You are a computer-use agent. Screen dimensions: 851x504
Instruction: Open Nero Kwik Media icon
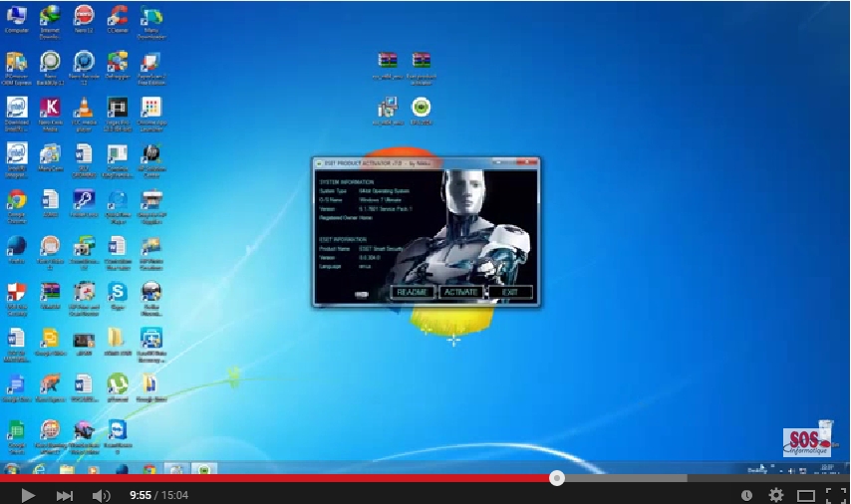(50, 114)
